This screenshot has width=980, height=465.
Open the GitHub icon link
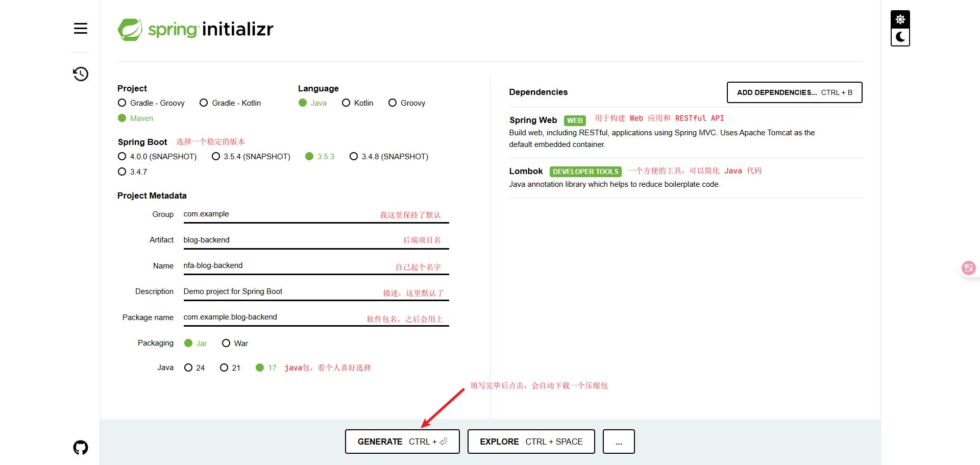pyautogui.click(x=81, y=448)
